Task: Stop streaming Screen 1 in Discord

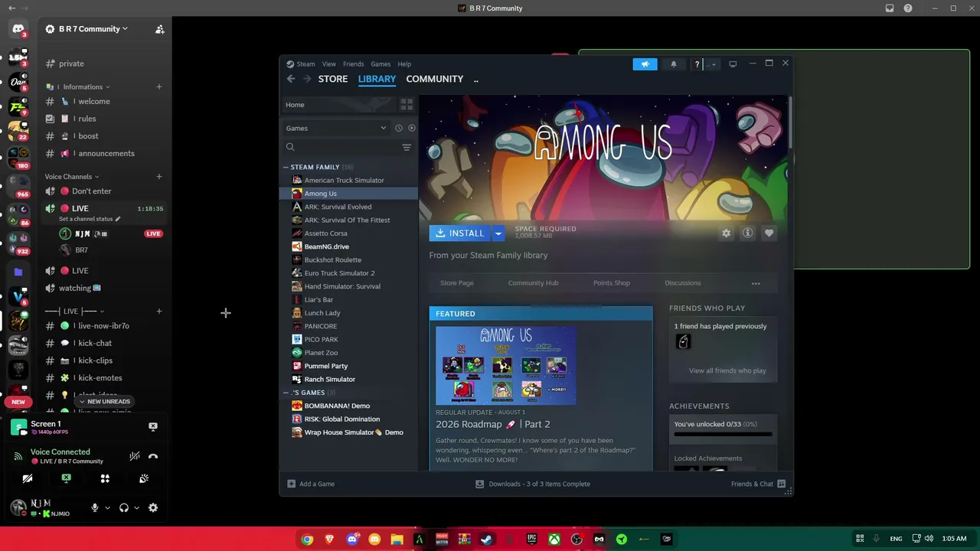Action: pos(153,427)
